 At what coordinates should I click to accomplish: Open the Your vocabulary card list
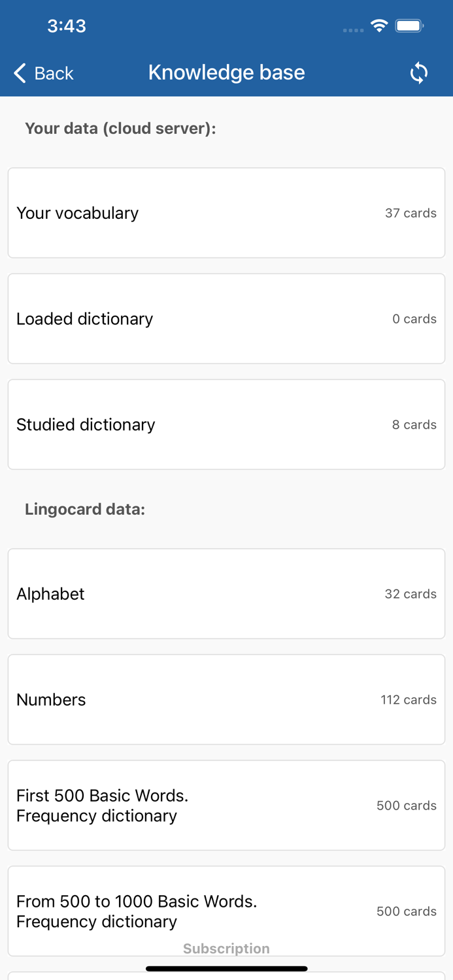click(226, 212)
